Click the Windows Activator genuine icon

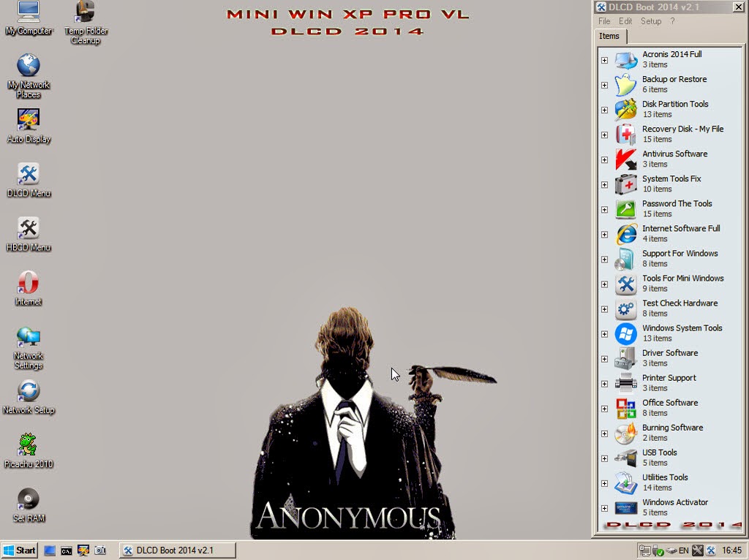tap(626, 507)
